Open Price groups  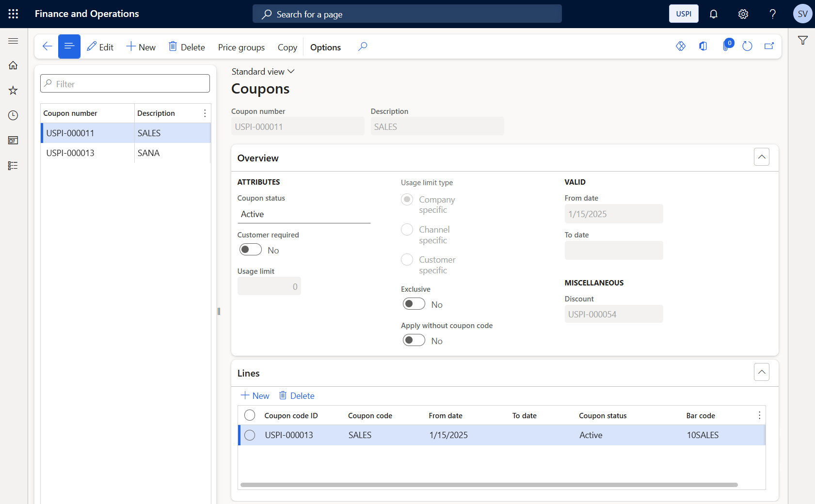click(x=241, y=47)
